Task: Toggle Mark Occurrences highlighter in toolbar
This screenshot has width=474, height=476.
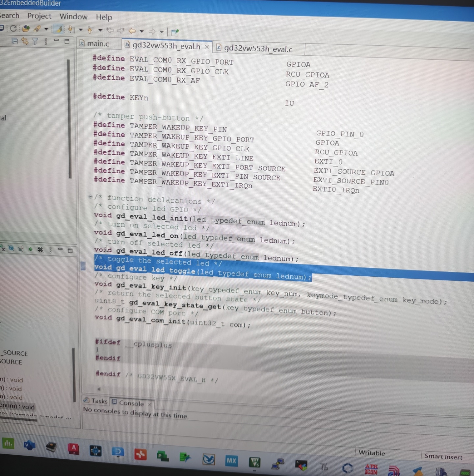Action: [59, 29]
